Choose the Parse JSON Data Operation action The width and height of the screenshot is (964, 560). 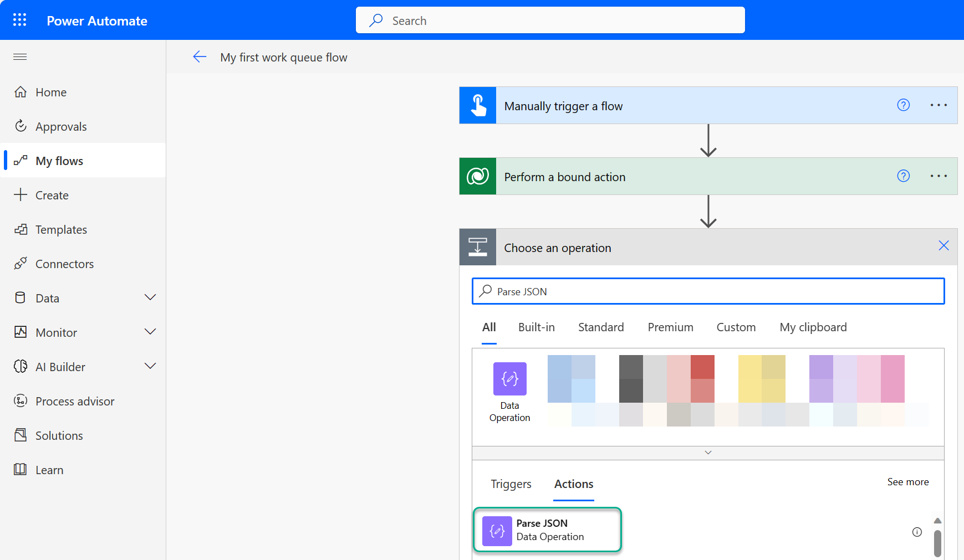coord(547,530)
